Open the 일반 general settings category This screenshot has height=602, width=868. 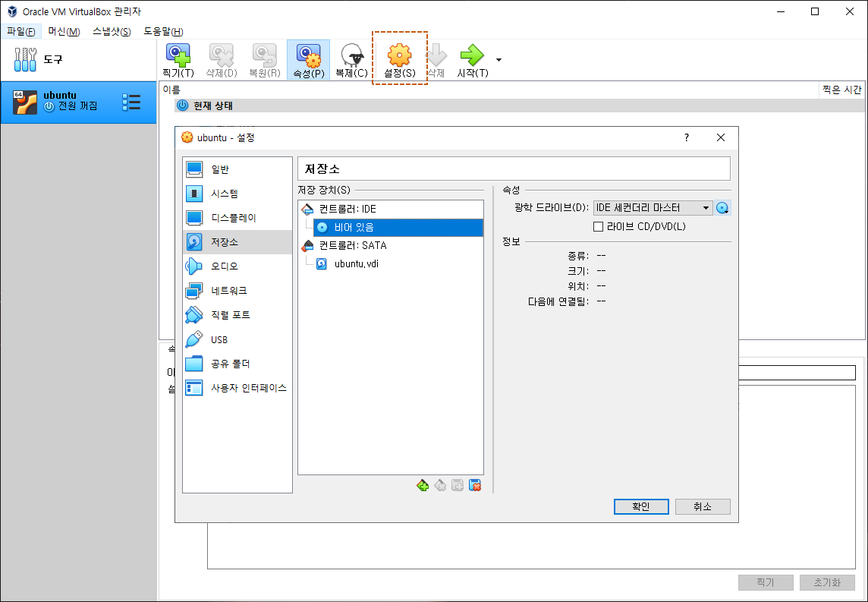pos(237,169)
